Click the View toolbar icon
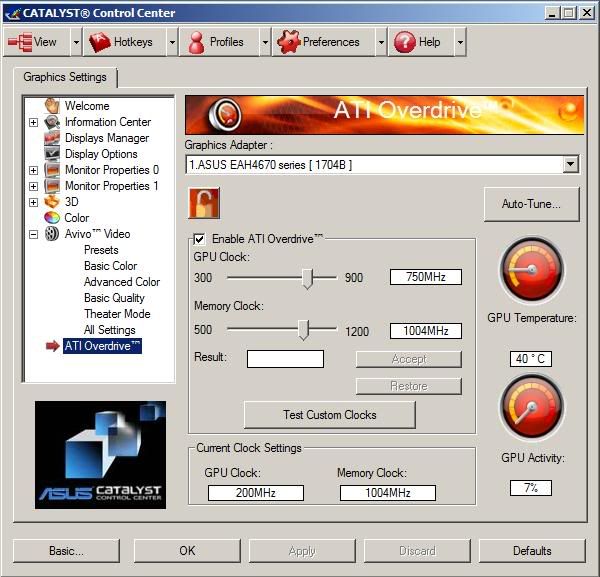 click(20, 42)
